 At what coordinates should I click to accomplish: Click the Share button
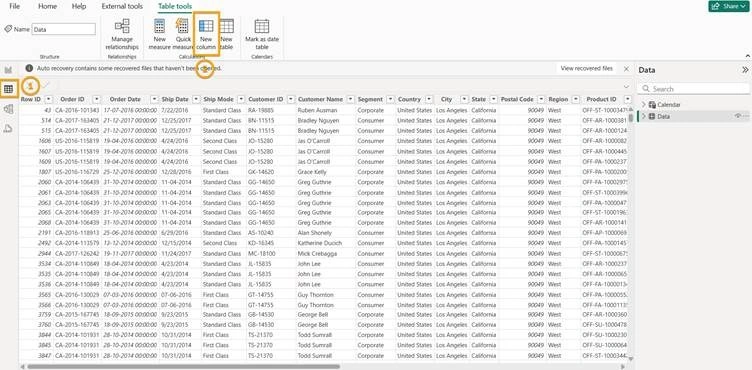pyautogui.click(x=728, y=6)
